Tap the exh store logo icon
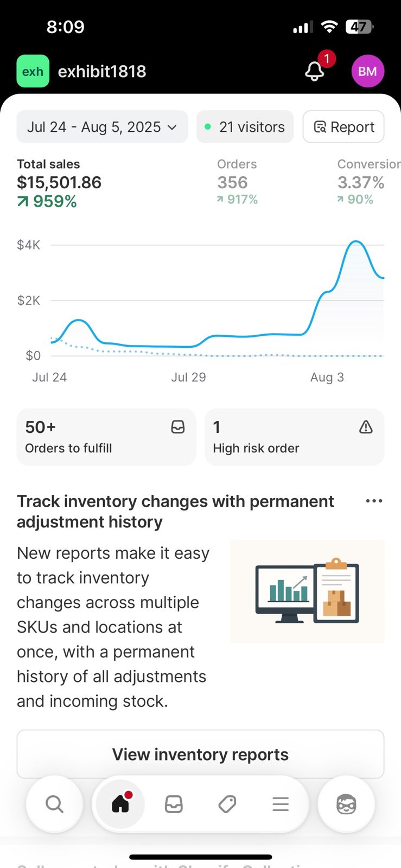This screenshot has height=868, width=401. pos(33,71)
